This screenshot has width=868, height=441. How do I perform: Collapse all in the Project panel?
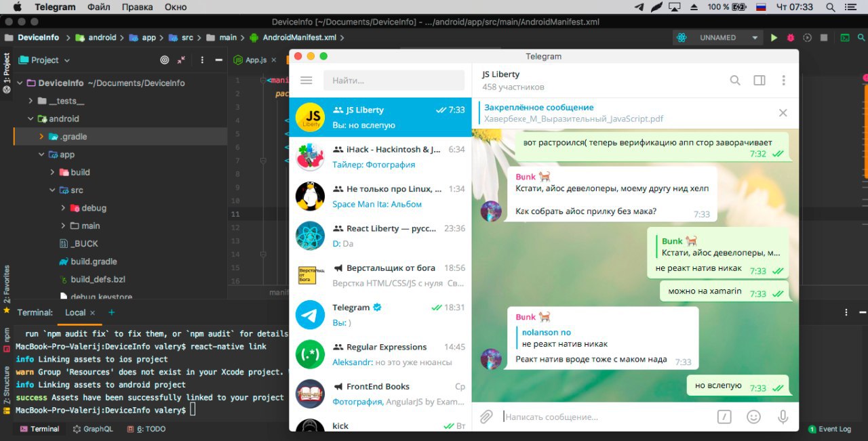(x=181, y=60)
